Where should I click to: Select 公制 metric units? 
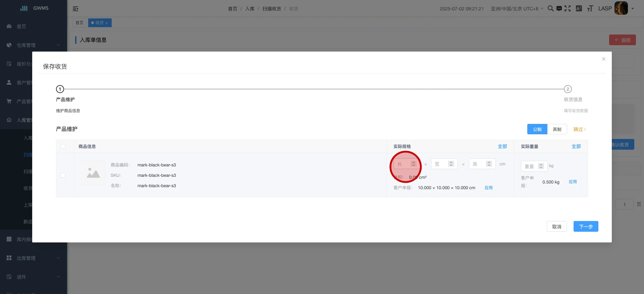(537, 129)
